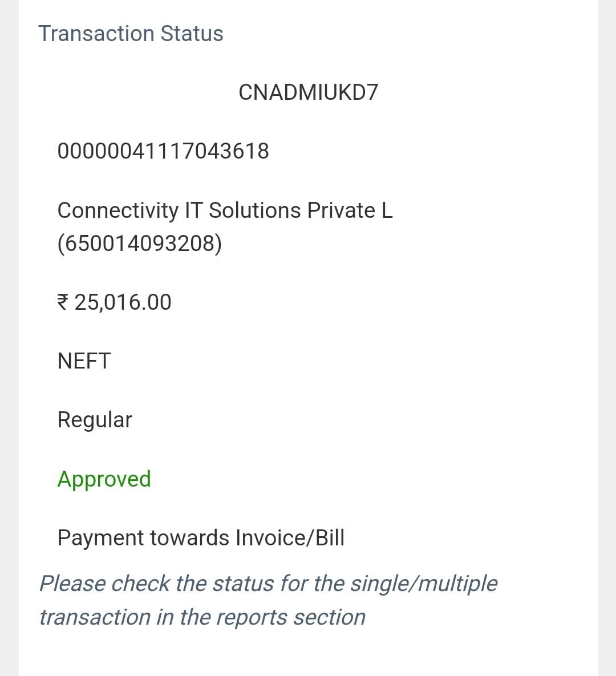Click the rupee currency symbol

(63, 302)
